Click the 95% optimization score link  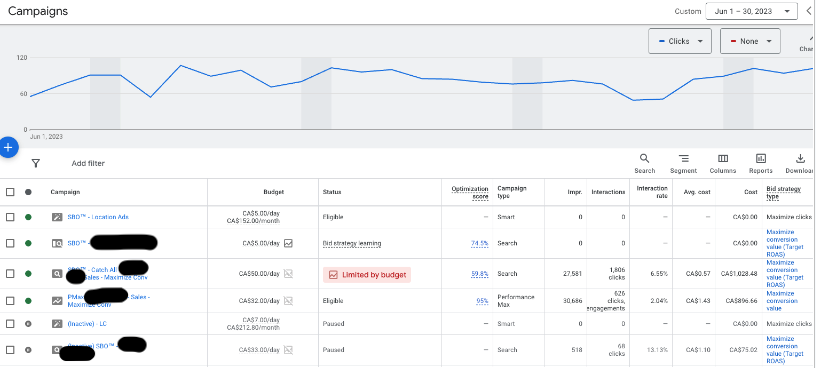click(x=482, y=301)
